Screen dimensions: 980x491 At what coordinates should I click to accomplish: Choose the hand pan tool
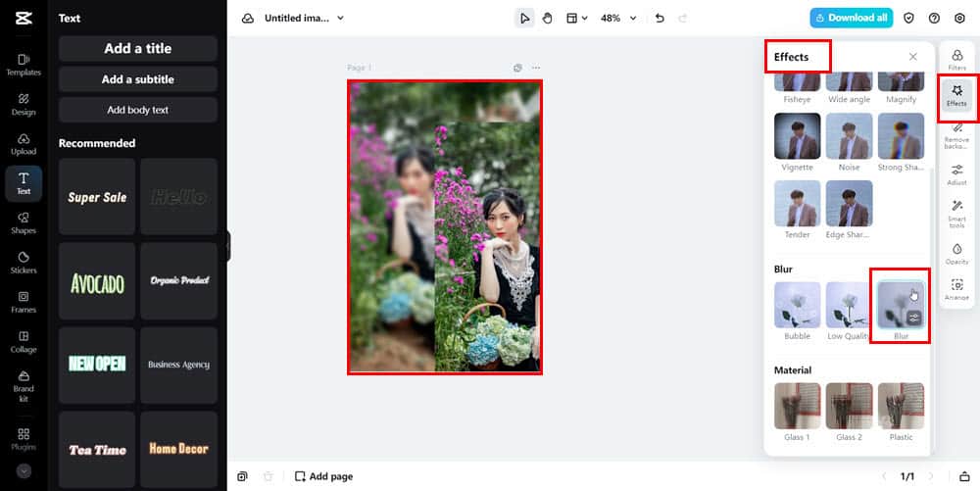point(548,18)
